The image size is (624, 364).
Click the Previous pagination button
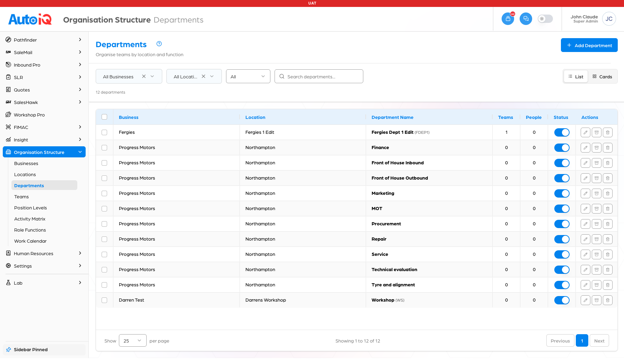pos(560,340)
